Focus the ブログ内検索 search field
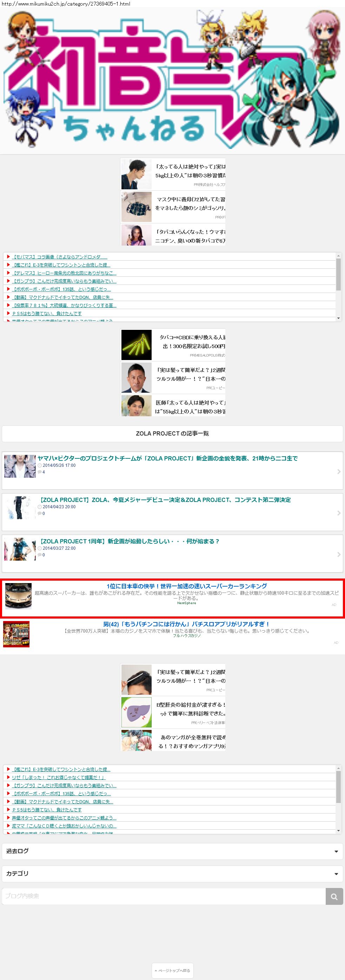The height and width of the screenshot is (980, 345). tap(164, 896)
